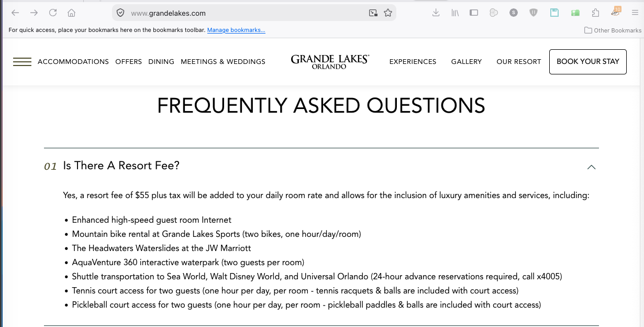Click the Shuttle transportation bullet

click(317, 277)
